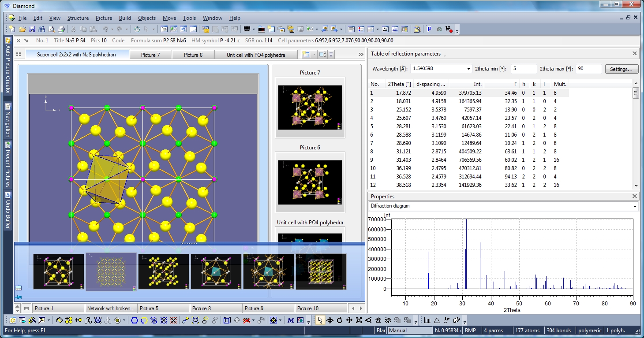
Task: Click the blue M icon in bottom toolbar
Action: coord(291,320)
